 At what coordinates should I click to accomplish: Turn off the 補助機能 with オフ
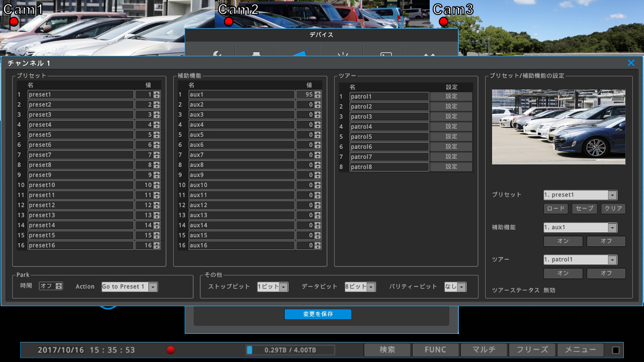coord(606,241)
